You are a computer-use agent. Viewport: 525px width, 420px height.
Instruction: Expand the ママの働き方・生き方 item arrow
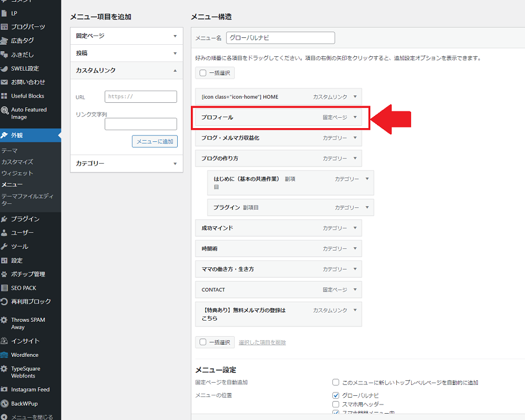(355, 269)
